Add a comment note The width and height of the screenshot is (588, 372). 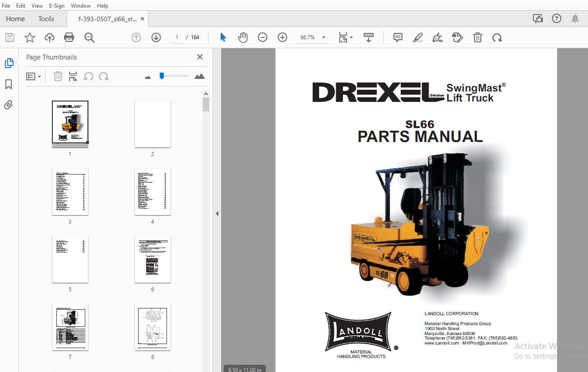click(398, 37)
